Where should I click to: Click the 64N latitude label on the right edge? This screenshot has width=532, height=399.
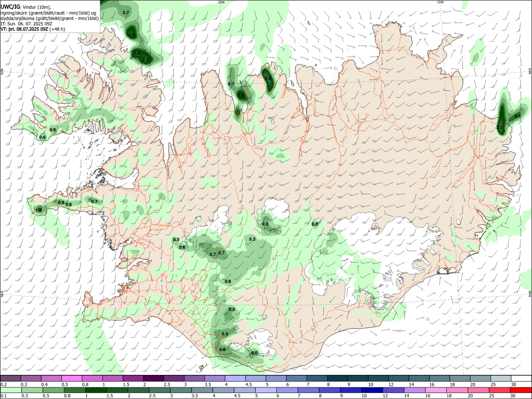pyautogui.click(x=530, y=293)
